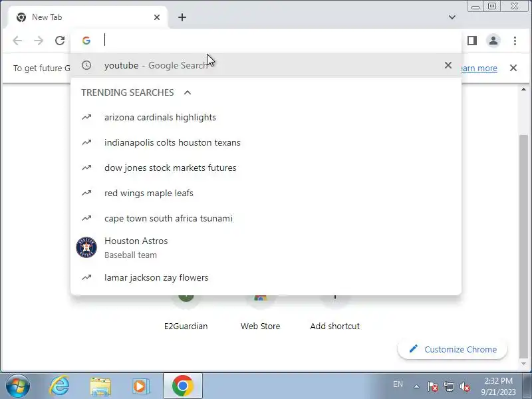The width and height of the screenshot is (532, 399).
Task: Select the Houston Astros suggestion
Action: coord(266,247)
